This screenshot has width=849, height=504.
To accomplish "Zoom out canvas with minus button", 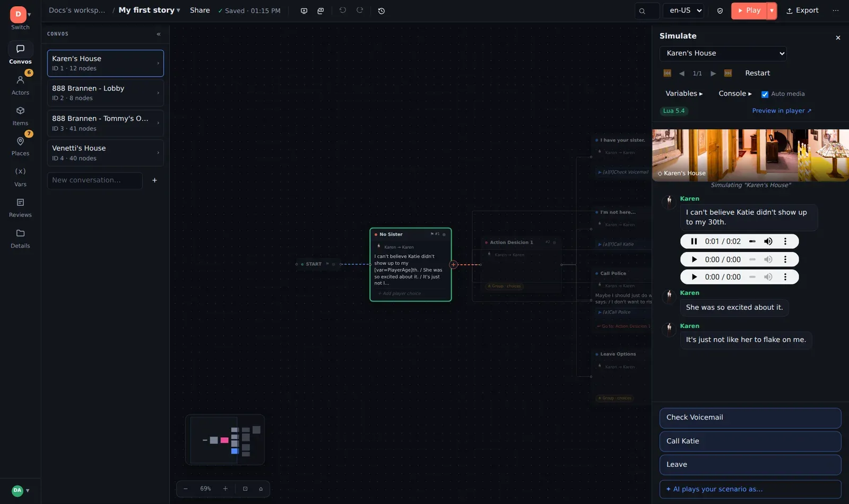I will 186,489.
